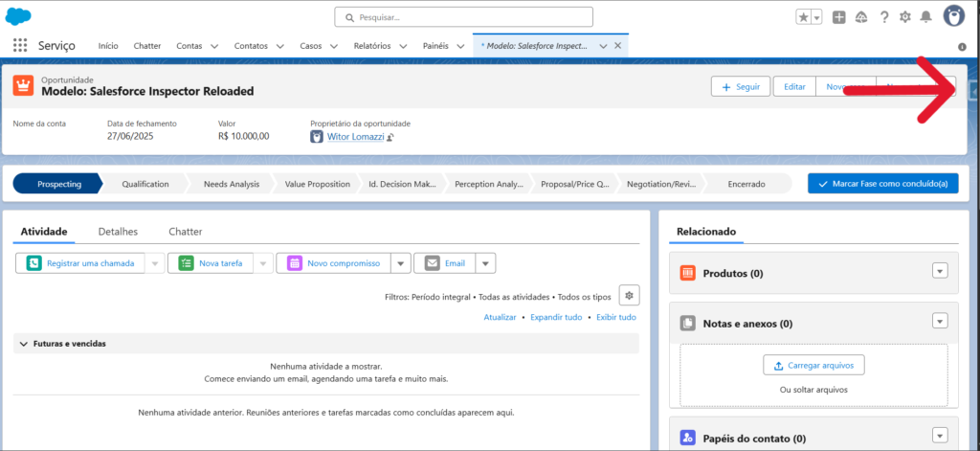Open the Setup gear menu
This screenshot has height=451, width=980.
[x=905, y=17]
